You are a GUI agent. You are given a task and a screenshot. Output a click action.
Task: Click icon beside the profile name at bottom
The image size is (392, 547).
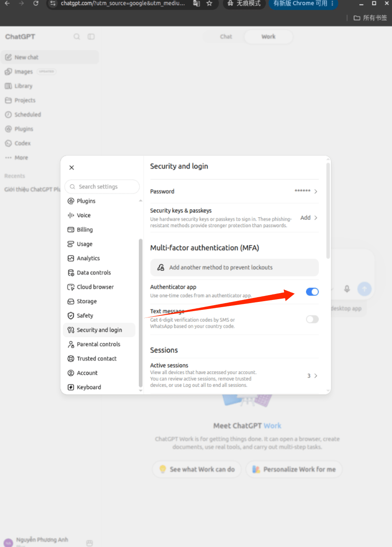[90, 543]
